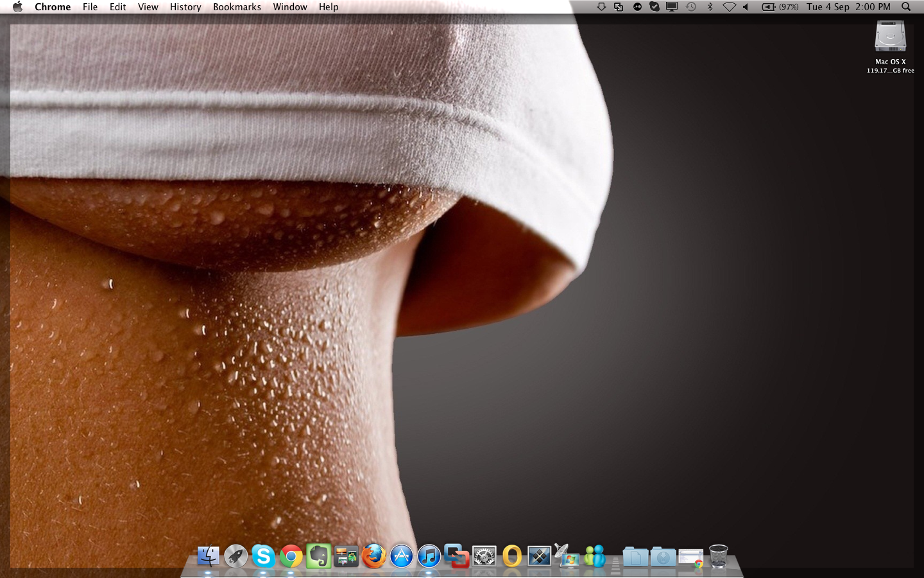
Task: Open the File menu
Action: click(x=90, y=6)
